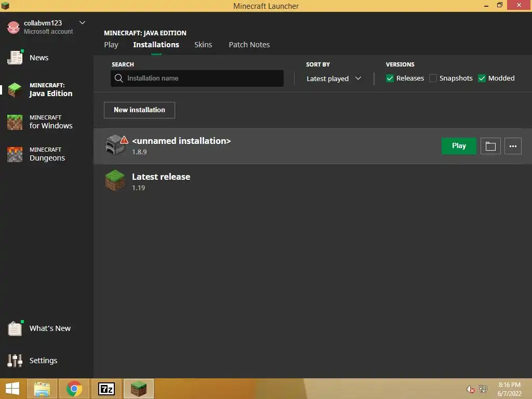The image size is (532, 399).
Task: Open 7-Zip from taskbar
Action: click(x=107, y=389)
